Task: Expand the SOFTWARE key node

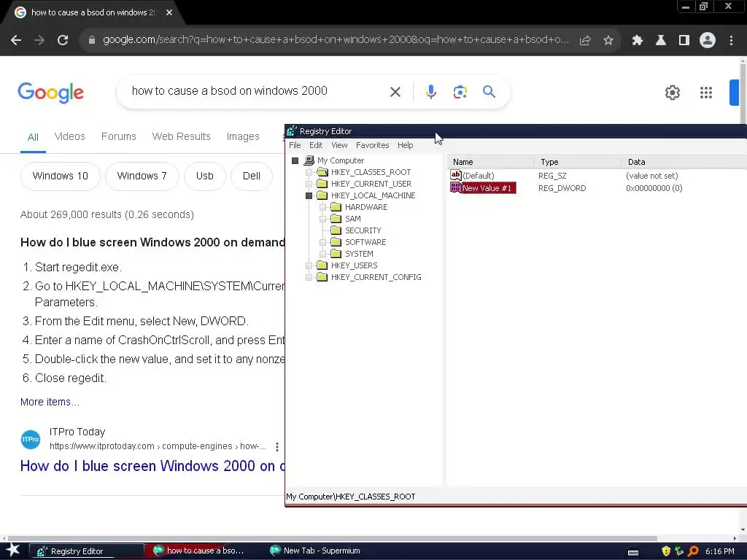Action: pyautogui.click(x=322, y=242)
